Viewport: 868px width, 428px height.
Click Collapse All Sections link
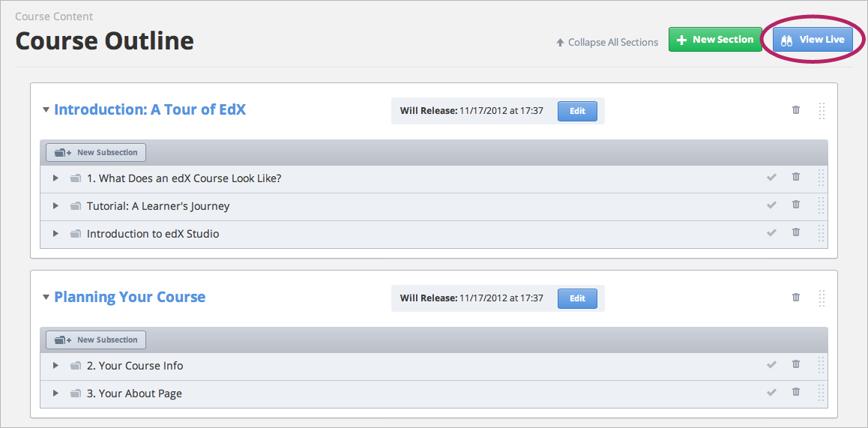(607, 43)
